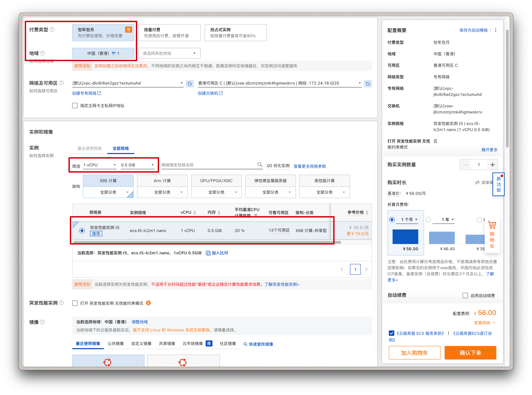The height and width of the screenshot is (395, 532).
Task: Decrease instance quantity with the minus button
Action: click(x=465, y=165)
